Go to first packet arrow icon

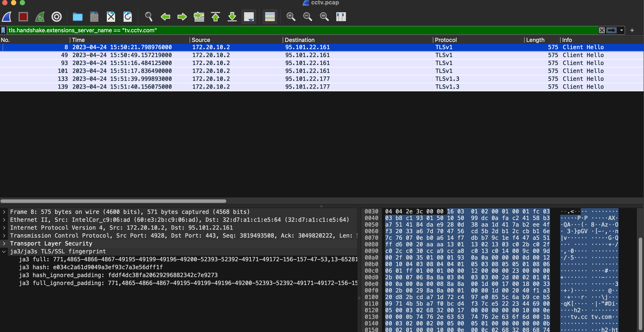click(216, 17)
